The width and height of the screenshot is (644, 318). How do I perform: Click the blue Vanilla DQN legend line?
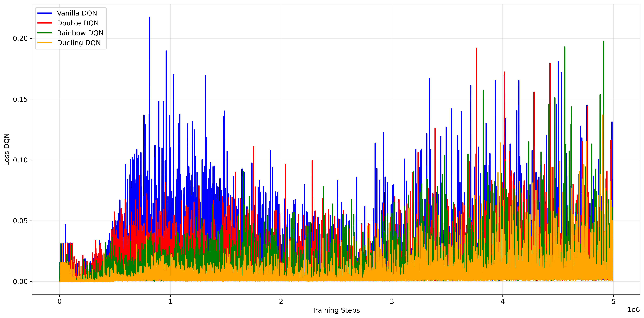tap(45, 13)
